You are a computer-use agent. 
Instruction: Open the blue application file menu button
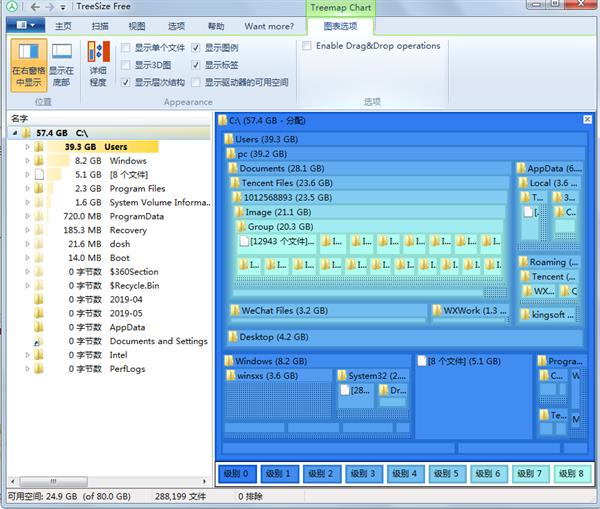26,25
